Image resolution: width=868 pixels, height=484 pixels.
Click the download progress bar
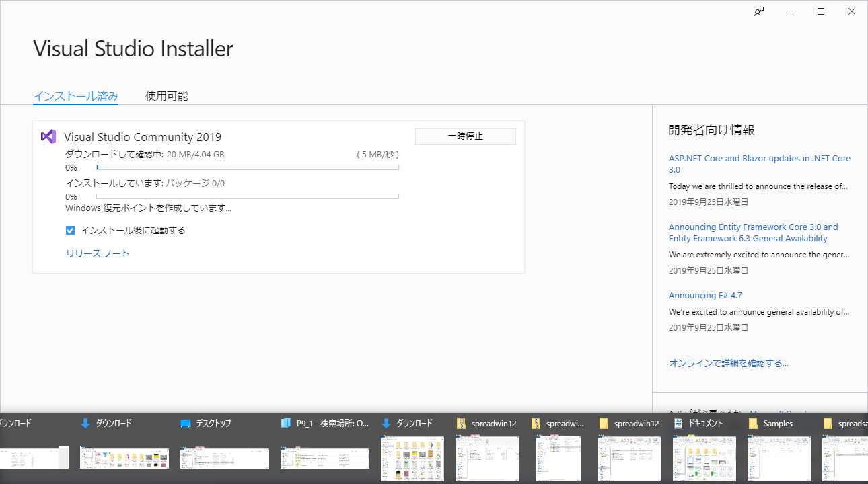(248, 167)
